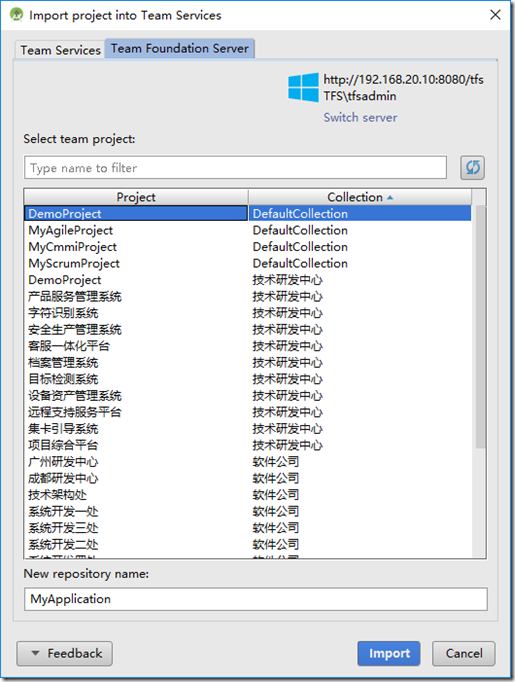Select the 项目综合平台 project
The width and height of the screenshot is (515, 682).
248,445
